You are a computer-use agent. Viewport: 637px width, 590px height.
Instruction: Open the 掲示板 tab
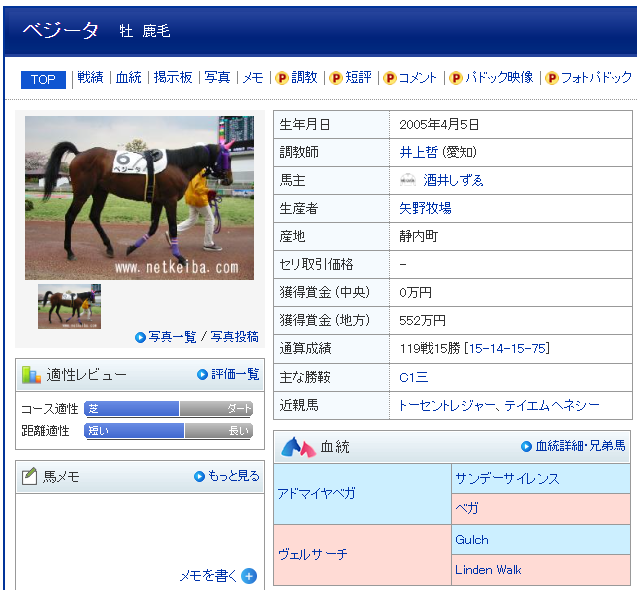point(172,78)
